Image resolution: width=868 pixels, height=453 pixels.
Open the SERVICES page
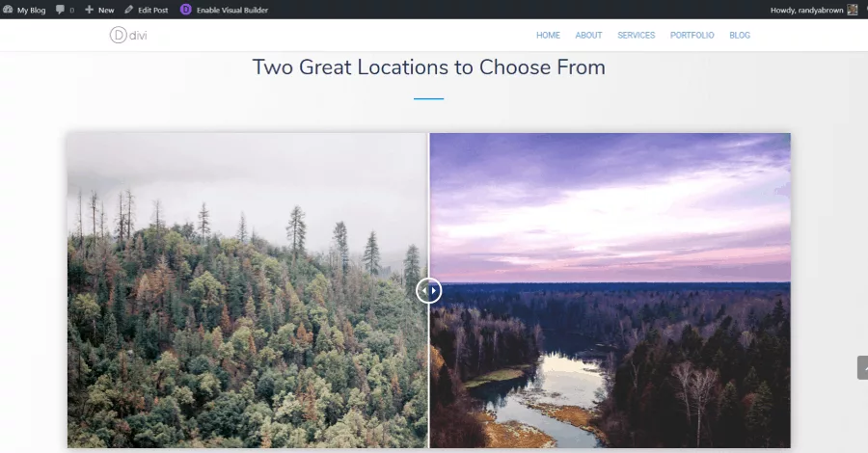click(x=637, y=35)
